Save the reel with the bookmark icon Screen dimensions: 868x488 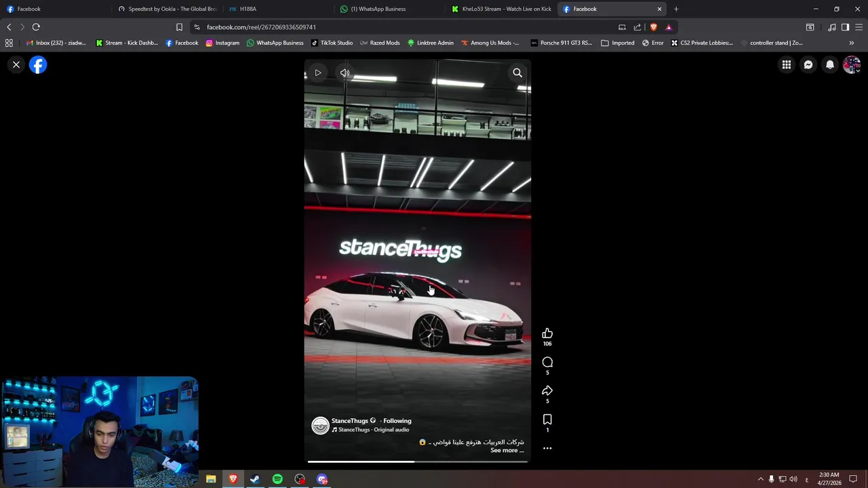tap(547, 420)
